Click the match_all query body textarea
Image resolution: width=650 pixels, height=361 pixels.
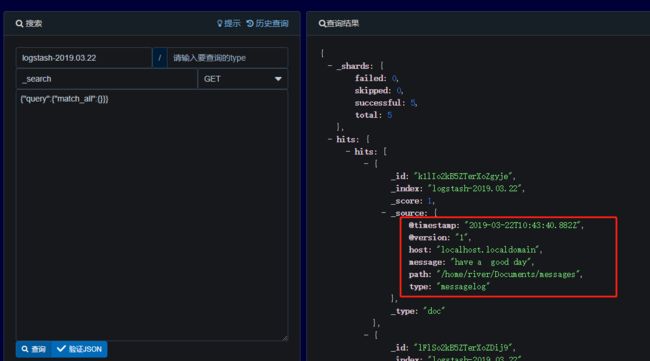pos(152,215)
